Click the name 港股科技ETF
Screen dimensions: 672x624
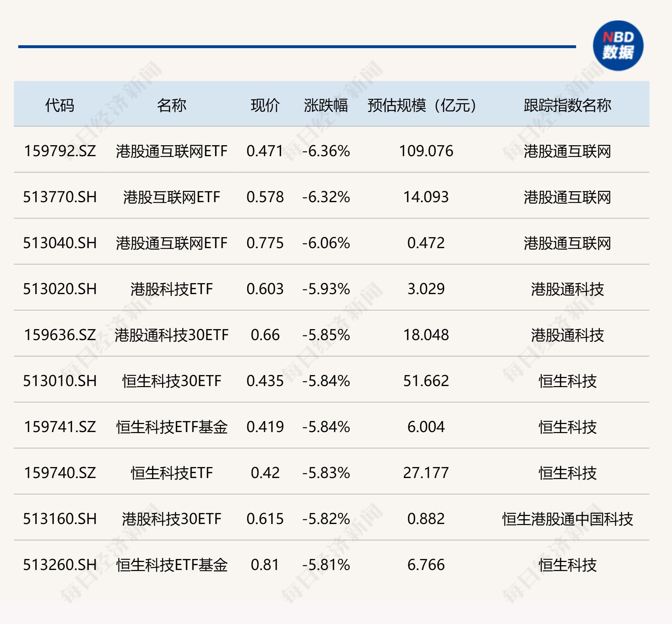tap(171, 289)
